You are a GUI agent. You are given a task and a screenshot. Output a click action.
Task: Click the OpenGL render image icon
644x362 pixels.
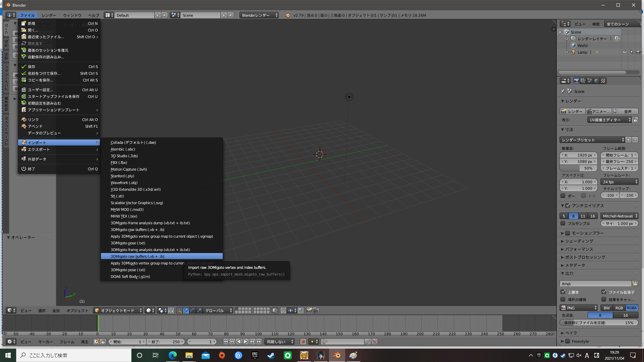tap(309, 310)
